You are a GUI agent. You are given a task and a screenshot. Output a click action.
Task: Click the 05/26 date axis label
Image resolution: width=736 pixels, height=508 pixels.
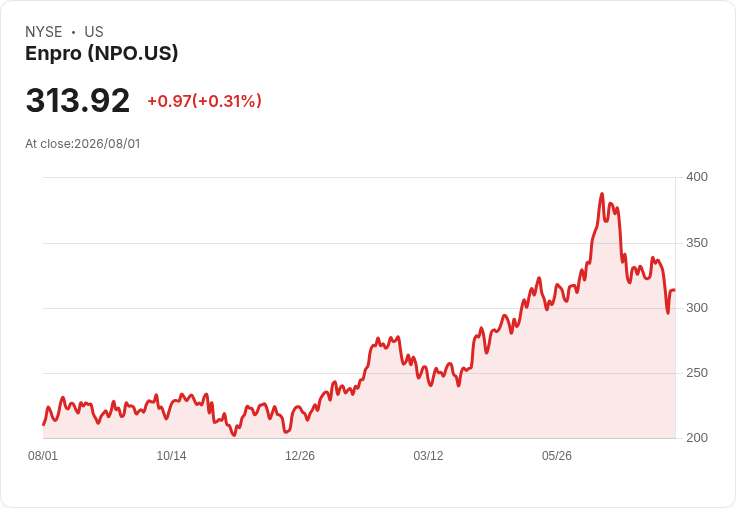click(557, 456)
